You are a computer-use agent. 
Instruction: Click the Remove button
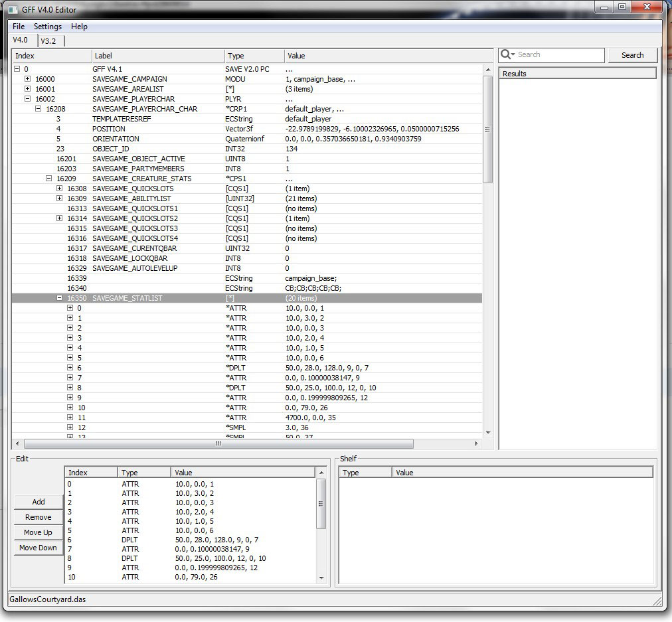(x=39, y=517)
